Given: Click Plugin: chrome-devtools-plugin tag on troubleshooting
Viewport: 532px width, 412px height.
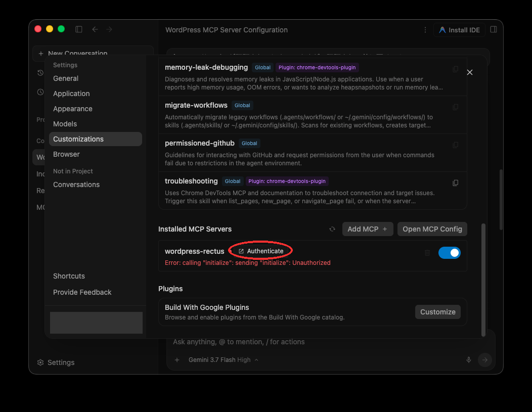Looking at the screenshot, I should 287,181.
